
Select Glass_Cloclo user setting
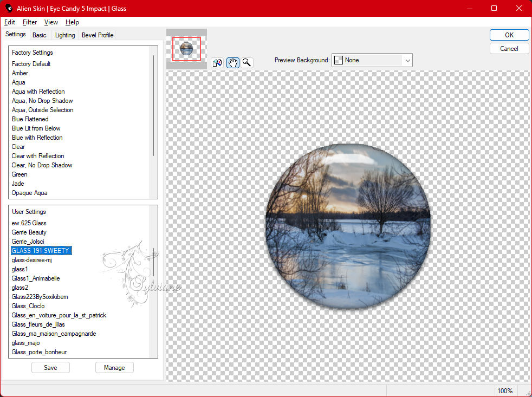tap(28, 305)
